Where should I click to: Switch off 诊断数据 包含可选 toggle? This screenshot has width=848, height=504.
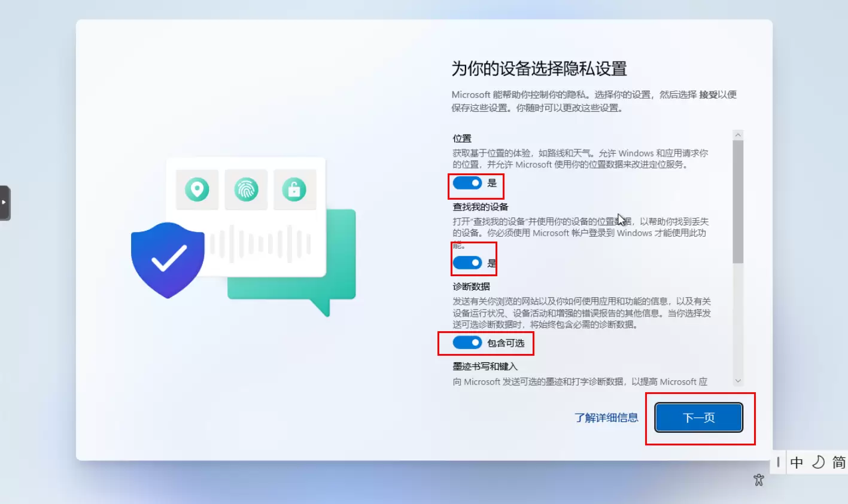(x=467, y=343)
